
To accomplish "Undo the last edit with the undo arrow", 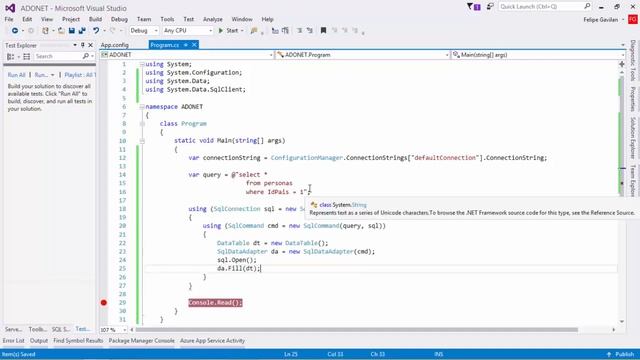I will click(96, 31).
